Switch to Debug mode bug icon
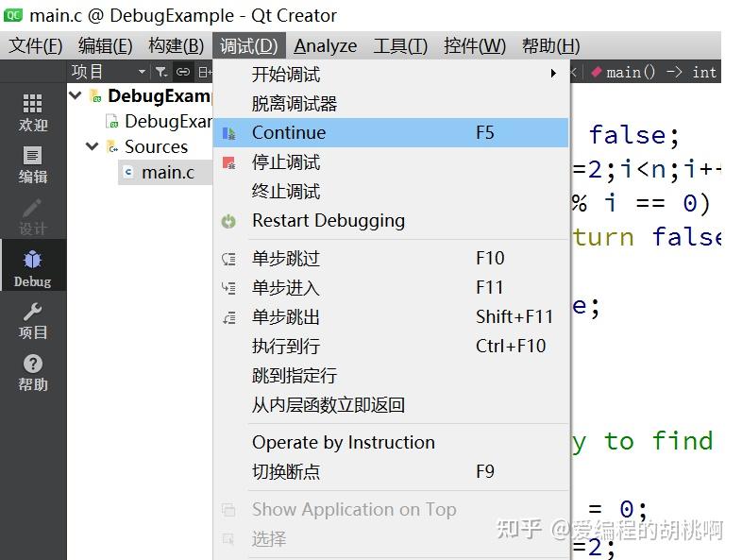742x560 pixels. [x=32, y=260]
